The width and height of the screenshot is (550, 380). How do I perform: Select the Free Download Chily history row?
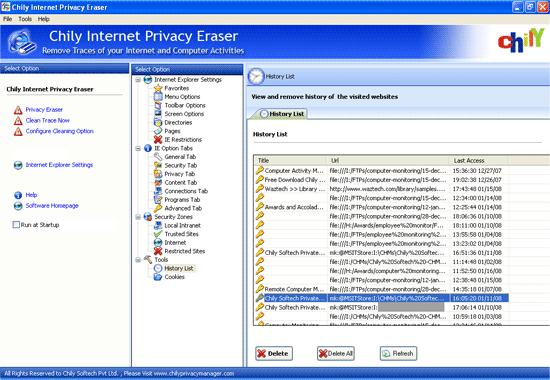(382, 180)
